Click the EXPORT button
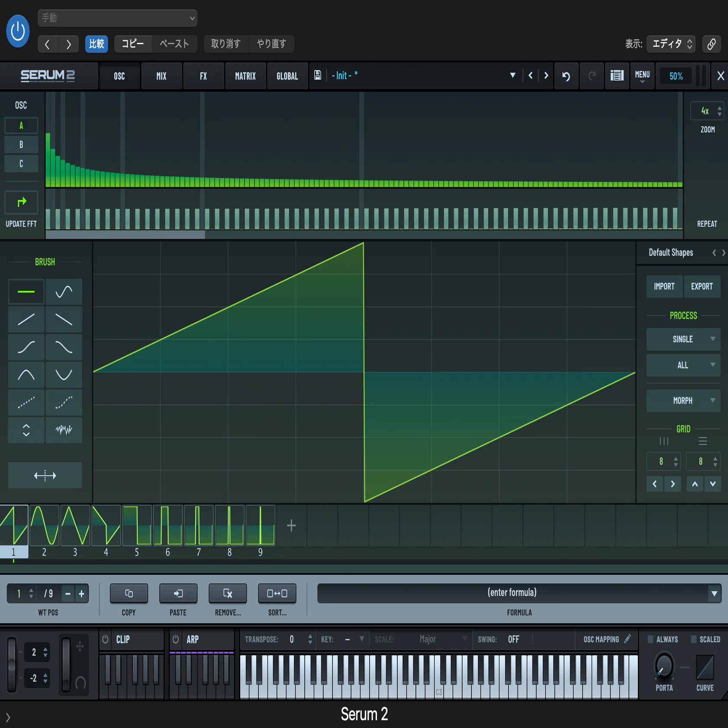 pyautogui.click(x=702, y=287)
